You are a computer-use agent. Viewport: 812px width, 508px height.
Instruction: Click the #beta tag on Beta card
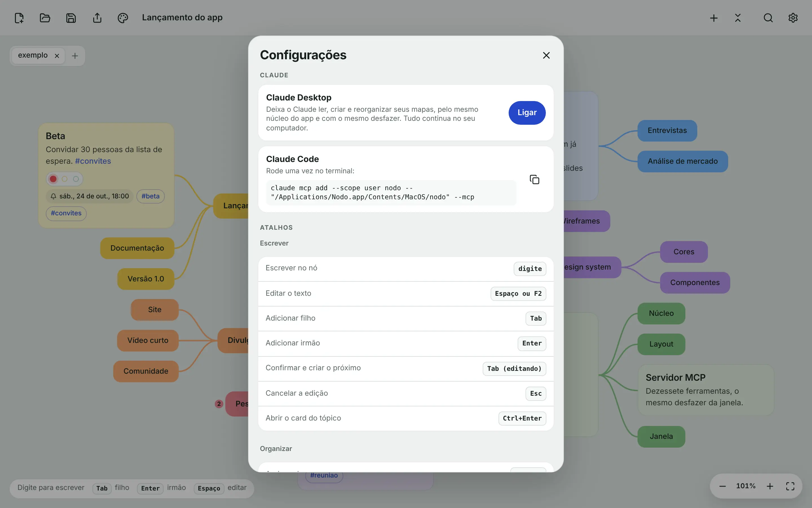pyautogui.click(x=150, y=196)
